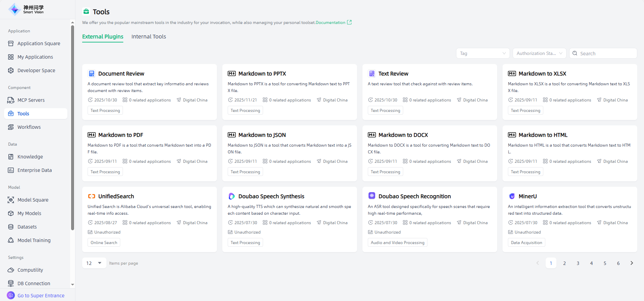Viewport: 644px width, 301px height.
Task: Click the Go to Super Entrance icon
Action: (x=11, y=295)
